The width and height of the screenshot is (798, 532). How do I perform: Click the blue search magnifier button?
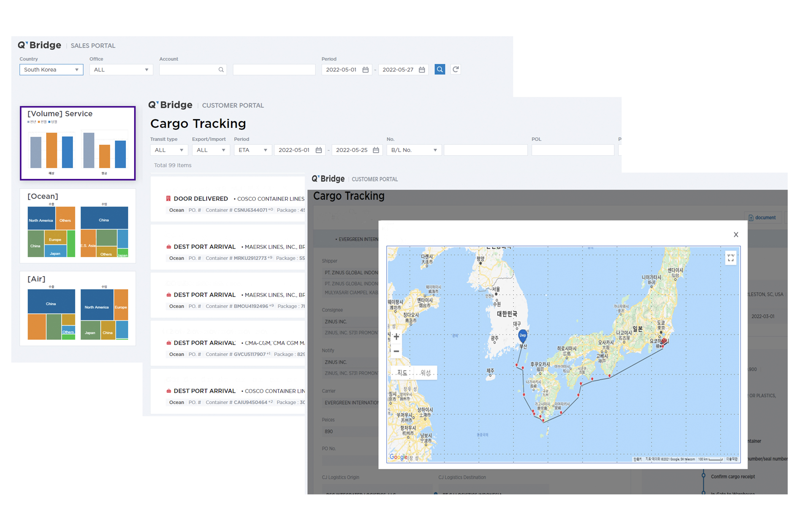pyautogui.click(x=440, y=69)
